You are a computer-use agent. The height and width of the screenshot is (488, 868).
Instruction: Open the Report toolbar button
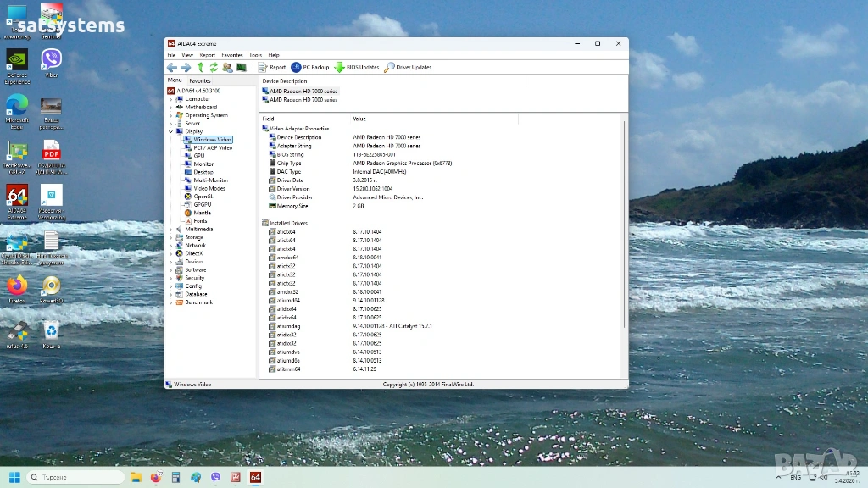coord(273,67)
